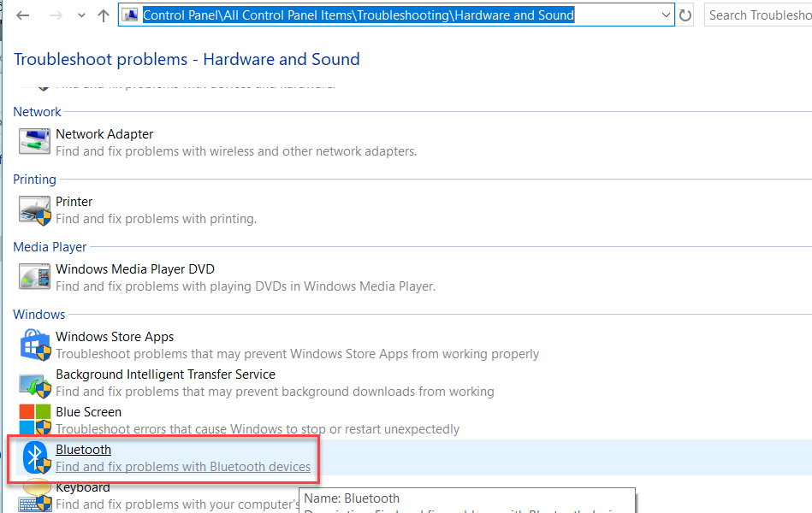812x513 pixels.
Task: Select the Windows Store Apps troubleshooter link
Action: (115, 337)
